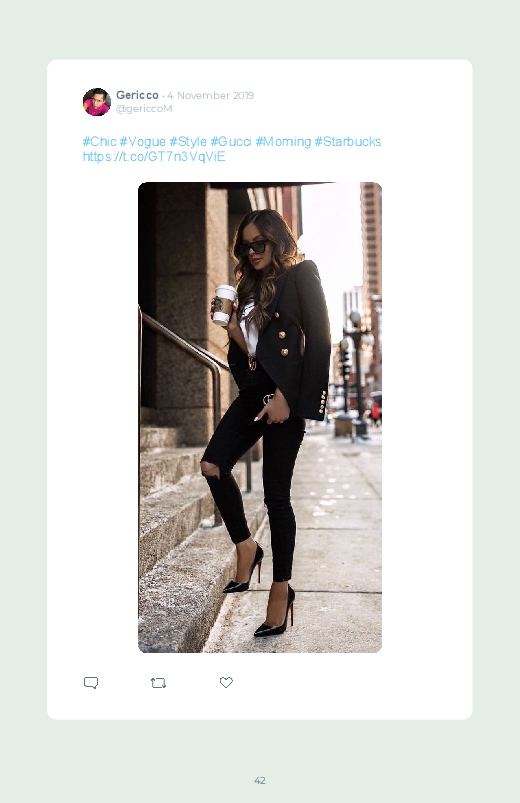Retweet the post with the retweet icon

(x=158, y=683)
